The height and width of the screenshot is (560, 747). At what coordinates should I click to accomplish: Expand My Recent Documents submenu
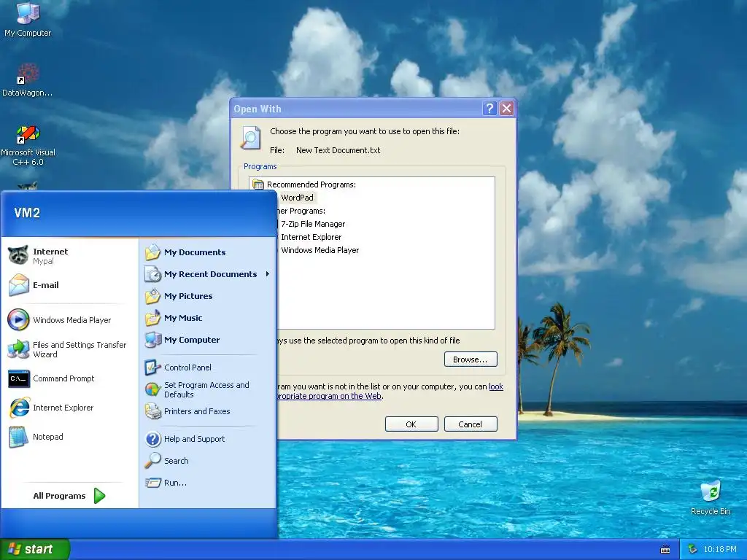208,274
